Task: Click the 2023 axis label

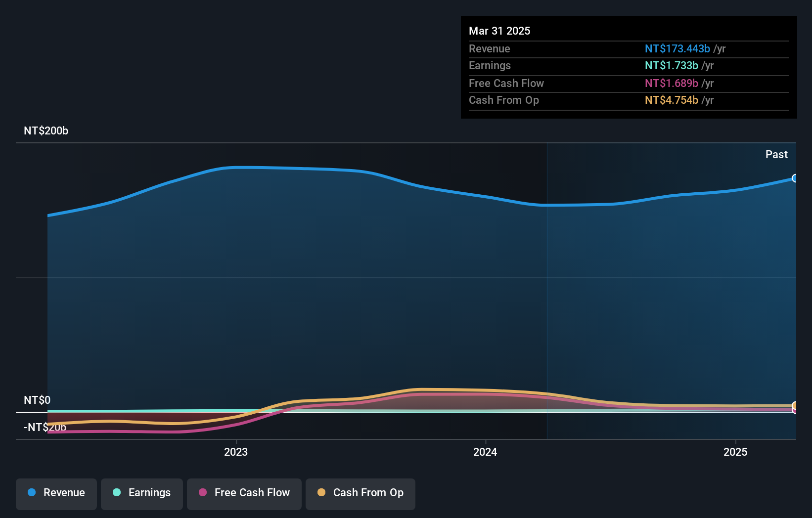Action: click(x=236, y=452)
